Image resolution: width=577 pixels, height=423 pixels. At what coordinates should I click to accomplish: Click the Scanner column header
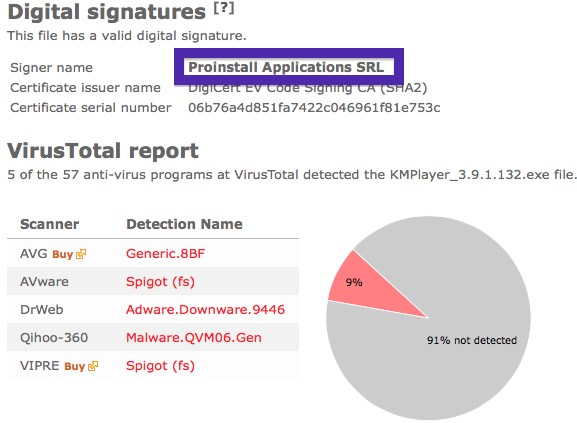[x=49, y=224]
